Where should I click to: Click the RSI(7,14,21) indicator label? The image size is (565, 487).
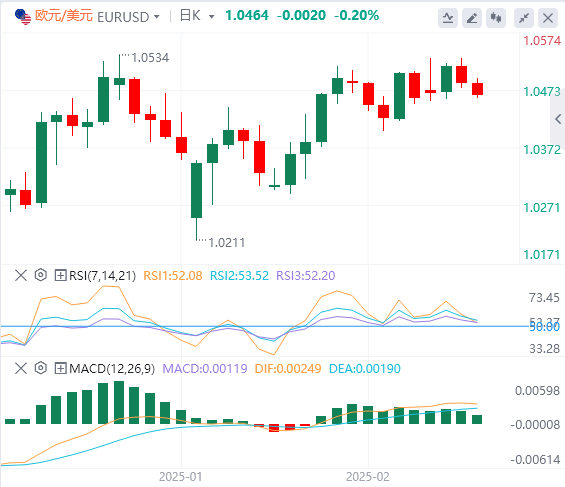pos(102,276)
